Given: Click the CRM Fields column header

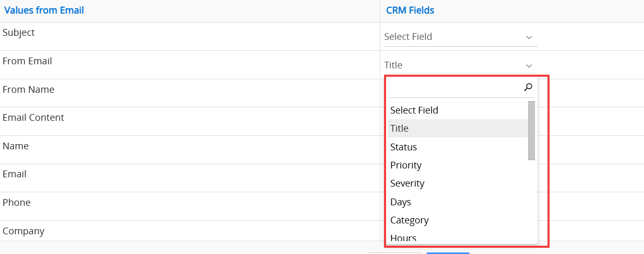Looking at the screenshot, I should pos(410,10).
